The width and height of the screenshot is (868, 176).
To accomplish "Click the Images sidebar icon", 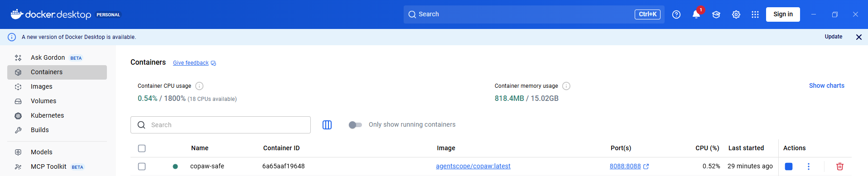I will tap(18, 86).
